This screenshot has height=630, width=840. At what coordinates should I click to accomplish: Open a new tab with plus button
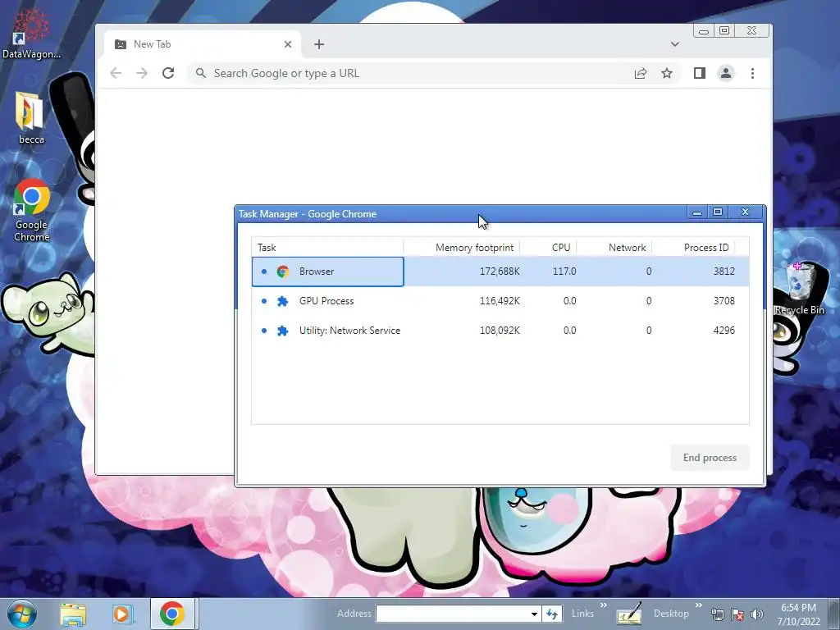319,44
